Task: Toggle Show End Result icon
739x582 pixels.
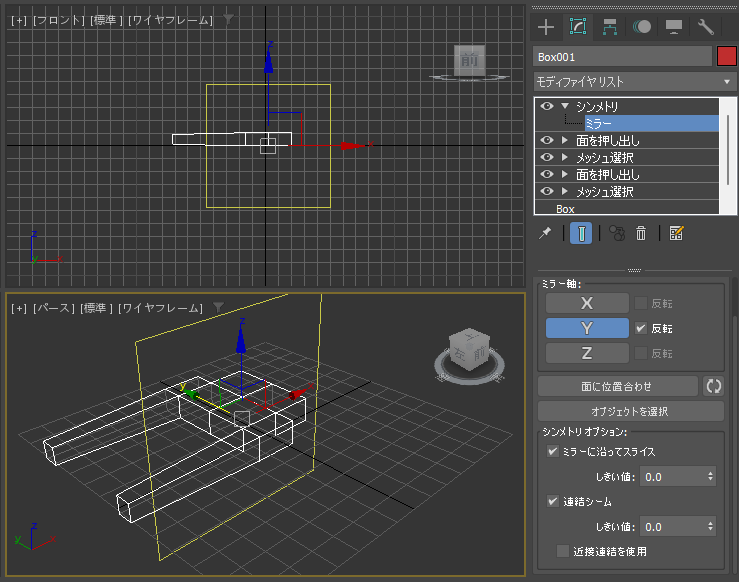Action: click(x=581, y=233)
